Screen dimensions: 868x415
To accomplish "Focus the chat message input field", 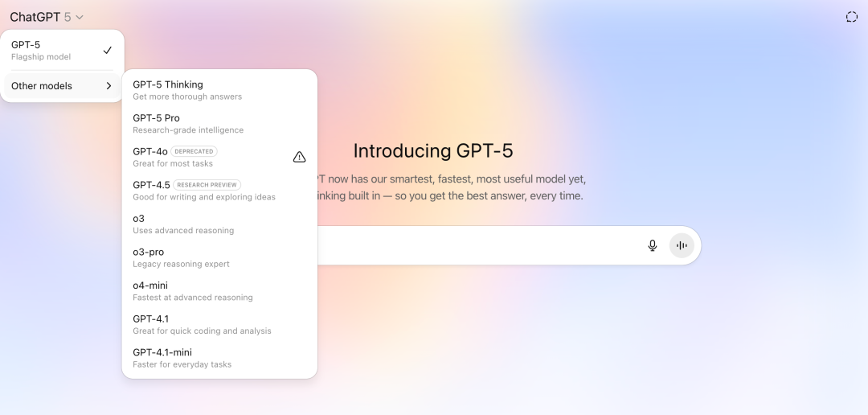I will tap(476, 245).
